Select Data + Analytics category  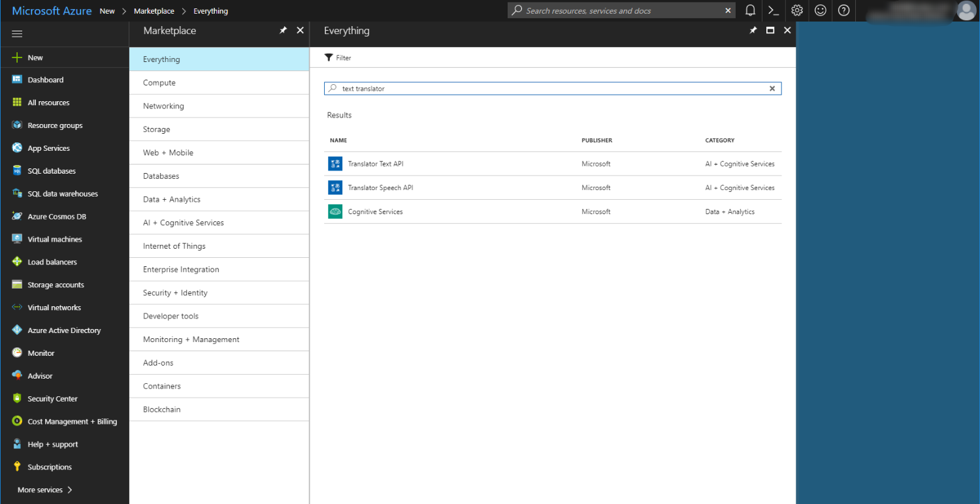tap(219, 199)
